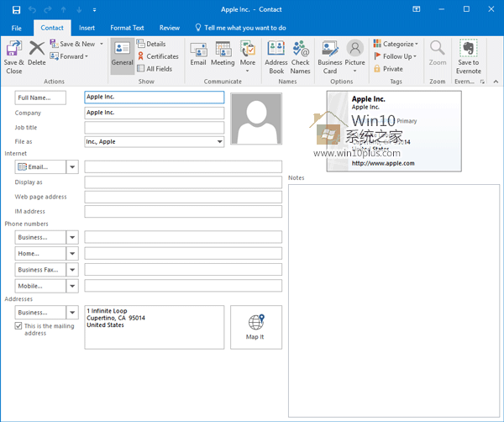504x422 pixels.
Task: Click the Zoom magnifier
Action: (x=438, y=54)
